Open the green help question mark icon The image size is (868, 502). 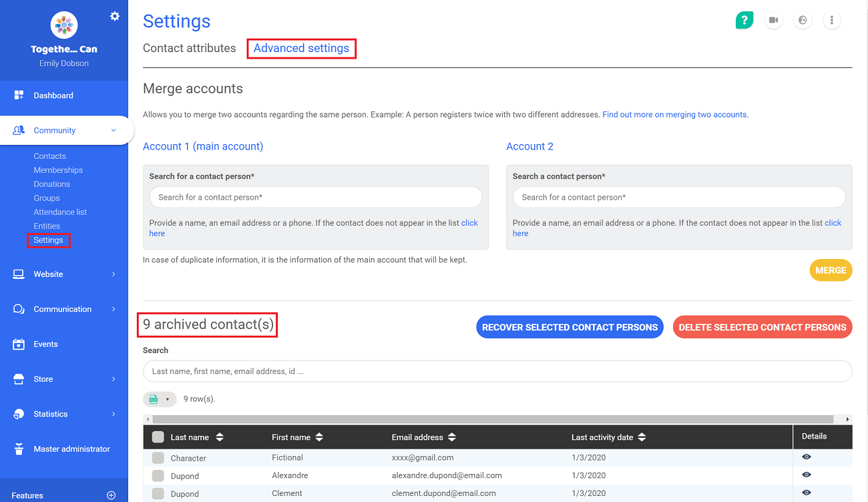tap(744, 20)
